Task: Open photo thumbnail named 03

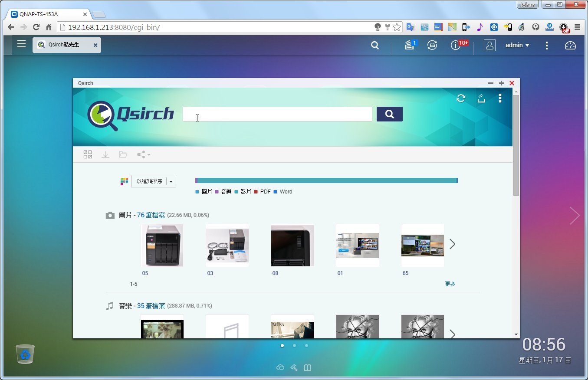Action: (227, 245)
